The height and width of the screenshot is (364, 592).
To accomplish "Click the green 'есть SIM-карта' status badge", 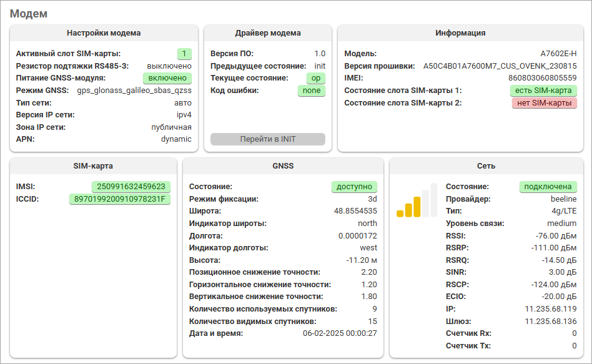I will pos(543,91).
